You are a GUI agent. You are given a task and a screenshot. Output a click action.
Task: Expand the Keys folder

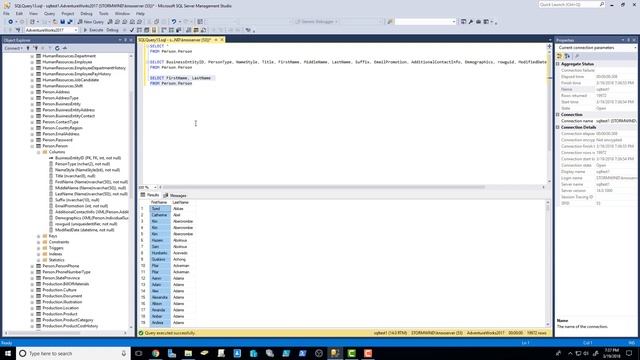point(38,236)
